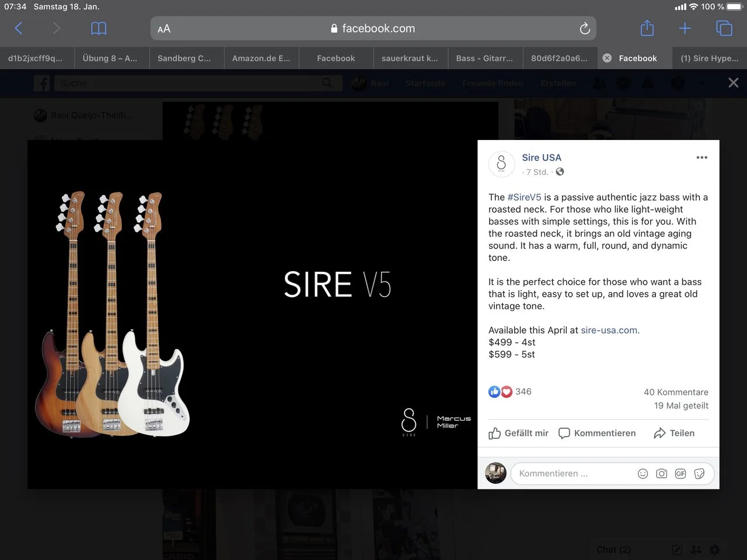The width and height of the screenshot is (747, 560).
Task: Add a new Safari tab
Action: pyautogui.click(x=685, y=29)
